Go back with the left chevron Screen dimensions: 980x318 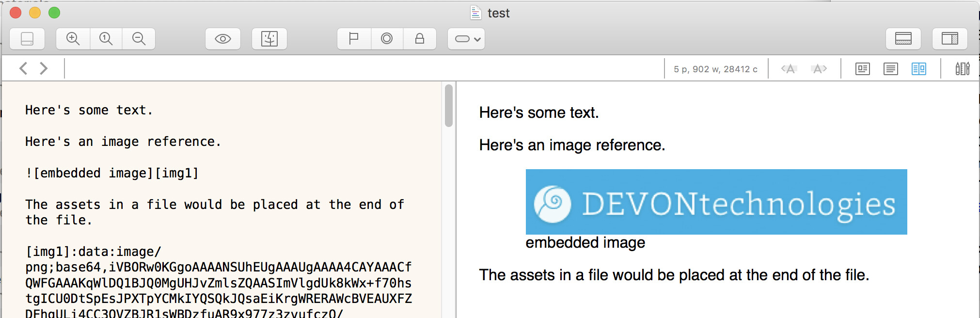(23, 68)
